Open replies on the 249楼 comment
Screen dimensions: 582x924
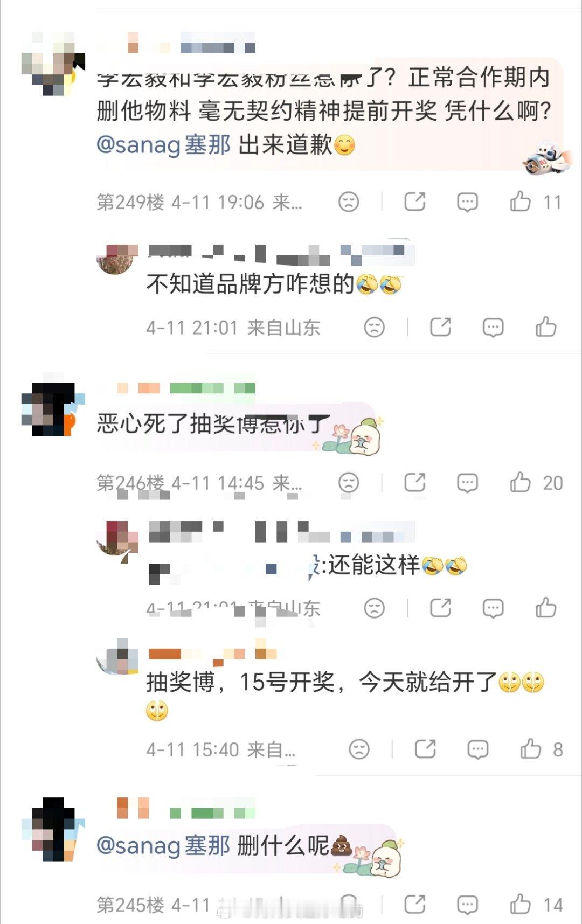pos(467,202)
